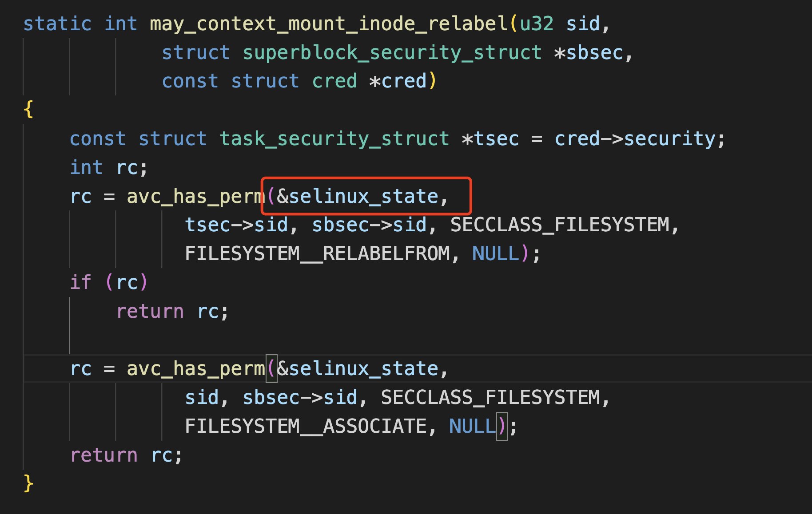Click NULL after FILESYSTEM__RELABELFROM
Viewport: 812px width, 514px height.
click(495, 254)
